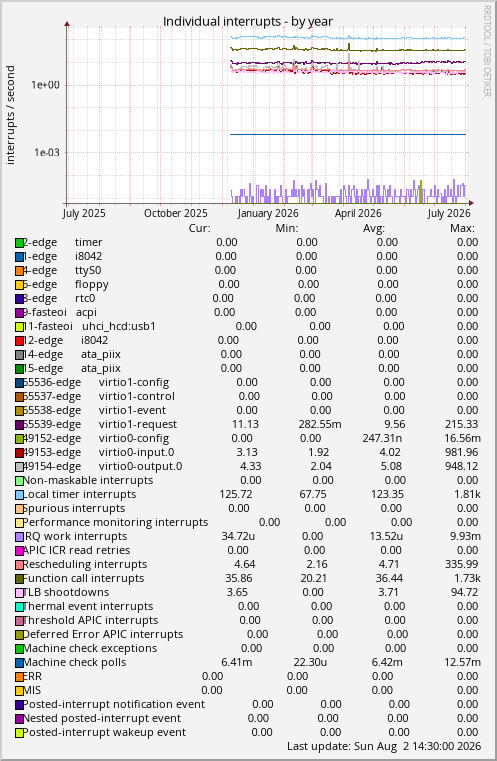The width and height of the screenshot is (497, 761).
Task: Click the red virtio0-input.0 legend swatch
Action: pos(19,453)
